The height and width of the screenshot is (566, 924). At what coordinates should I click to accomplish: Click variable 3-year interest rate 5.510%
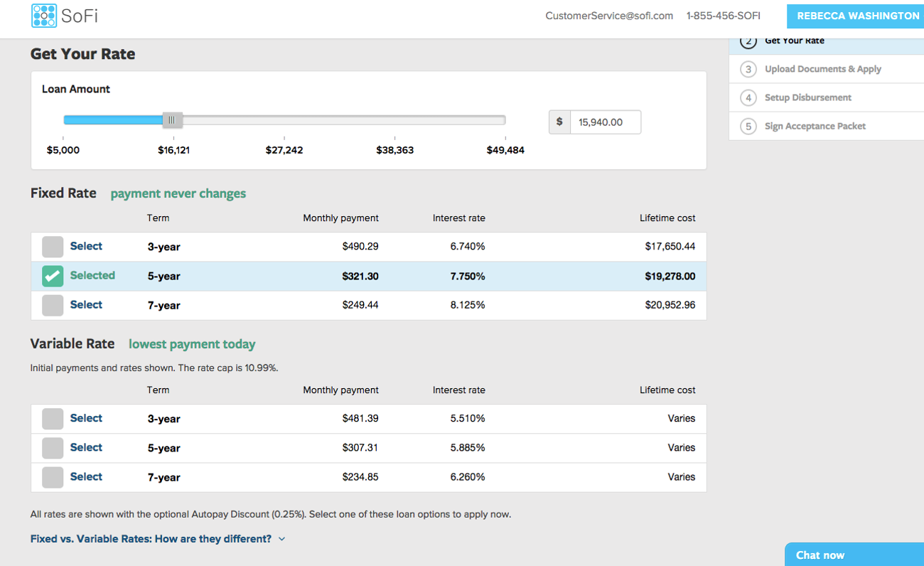coord(468,419)
